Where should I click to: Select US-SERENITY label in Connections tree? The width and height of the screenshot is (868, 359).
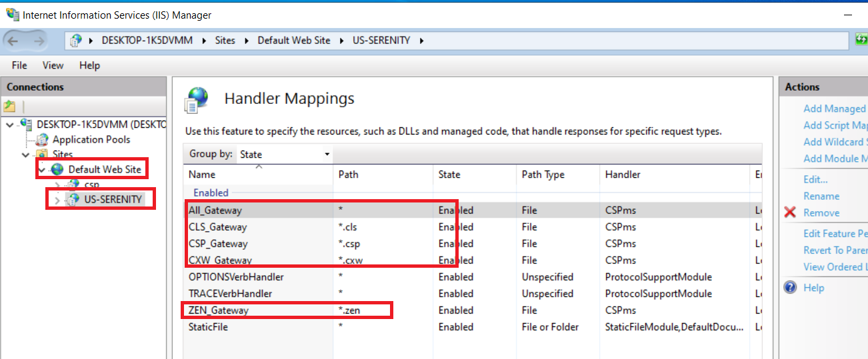pos(113,199)
